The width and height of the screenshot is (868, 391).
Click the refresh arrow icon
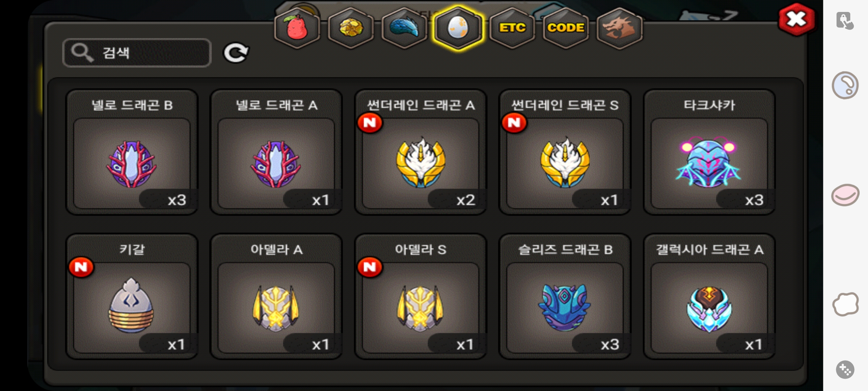(x=236, y=53)
